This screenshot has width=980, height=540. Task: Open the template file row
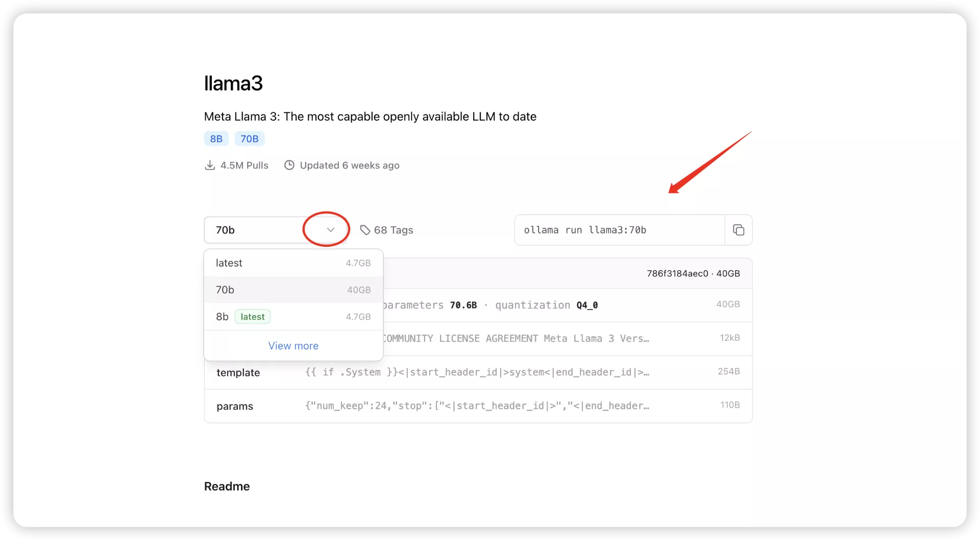point(478,372)
